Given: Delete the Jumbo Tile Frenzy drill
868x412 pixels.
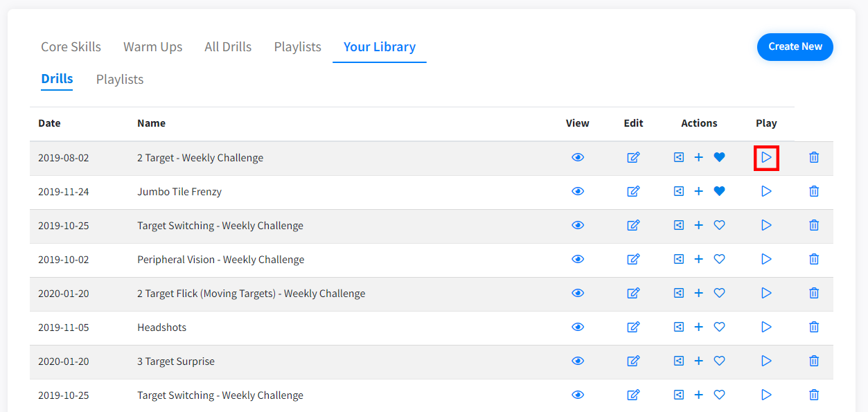Looking at the screenshot, I should click(x=814, y=192).
